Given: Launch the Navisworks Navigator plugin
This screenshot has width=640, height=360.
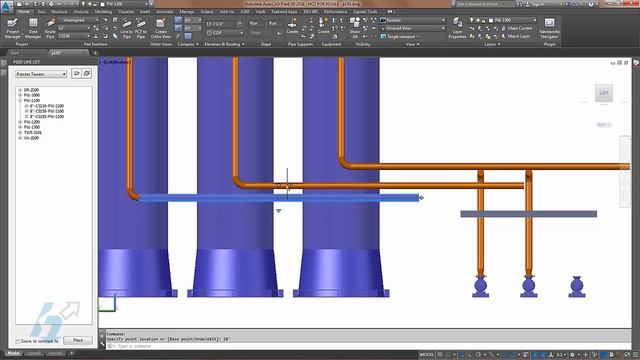Looking at the screenshot, I should click(x=549, y=28).
